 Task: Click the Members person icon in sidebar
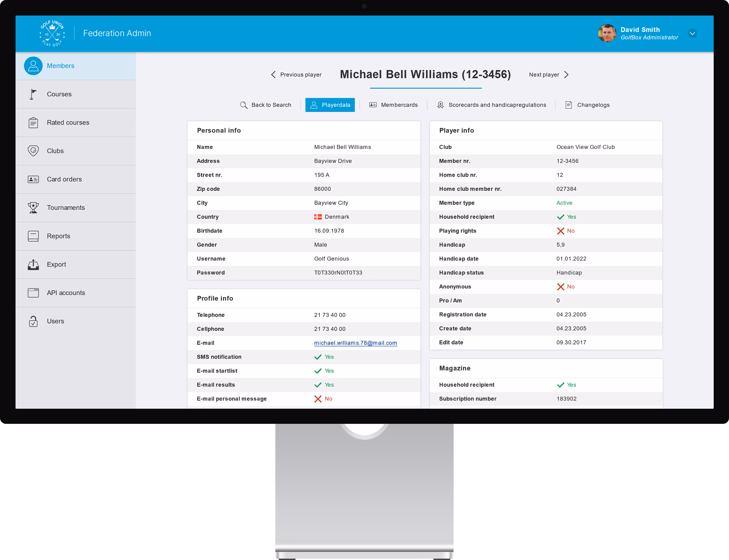click(33, 66)
